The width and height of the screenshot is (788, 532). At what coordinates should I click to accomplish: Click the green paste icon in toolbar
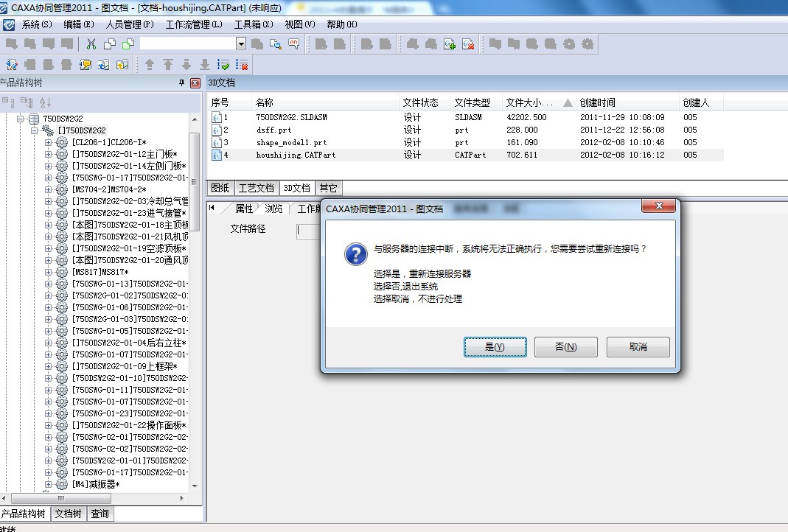click(x=128, y=44)
